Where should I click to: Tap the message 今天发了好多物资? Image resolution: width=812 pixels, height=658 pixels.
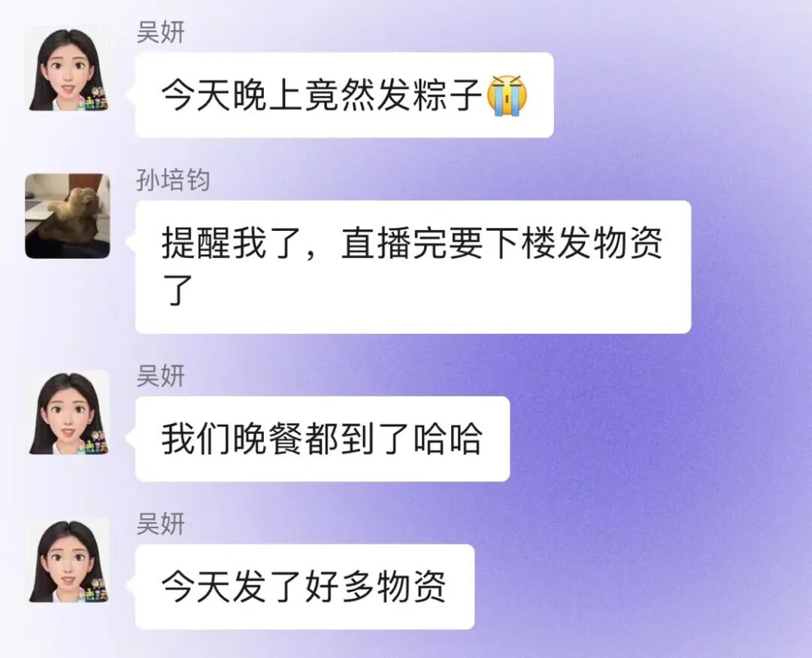click(x=305, y=587)
